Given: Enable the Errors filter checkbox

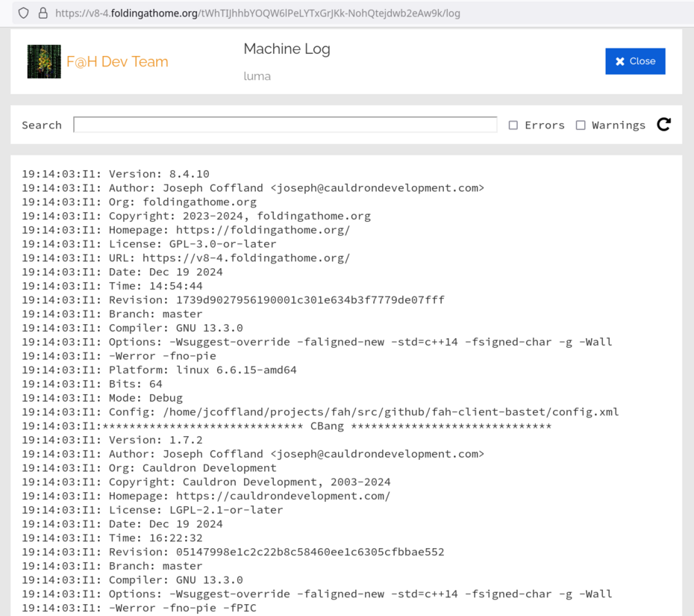Looking at the screenshot, I should (513, 125).
